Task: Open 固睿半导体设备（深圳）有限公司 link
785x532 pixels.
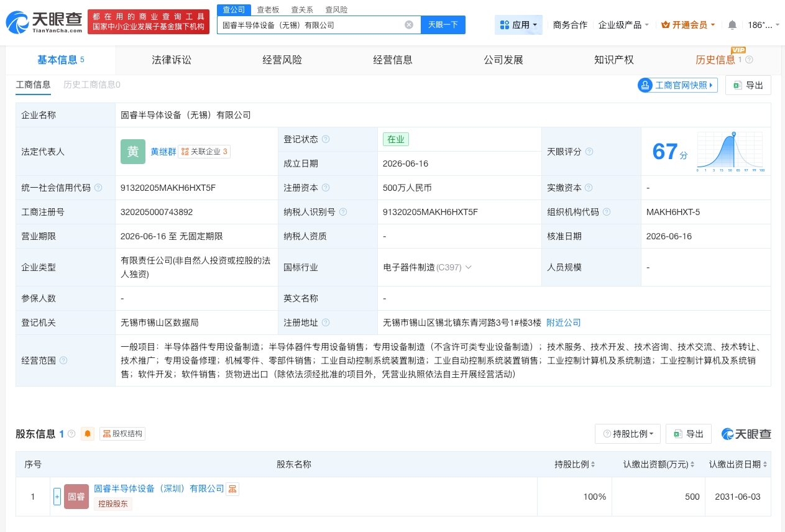Action: (x=159, y=489)
